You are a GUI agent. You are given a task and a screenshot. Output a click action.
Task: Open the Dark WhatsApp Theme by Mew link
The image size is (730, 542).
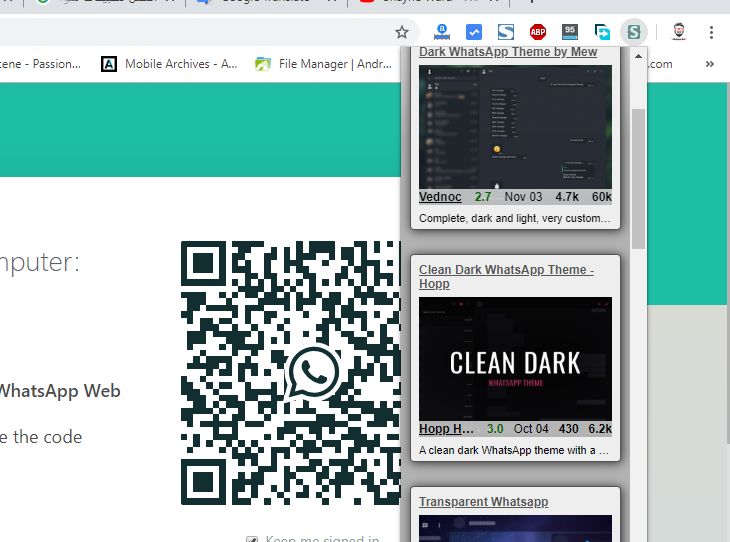pyautogui.click(x=508, y=52)
